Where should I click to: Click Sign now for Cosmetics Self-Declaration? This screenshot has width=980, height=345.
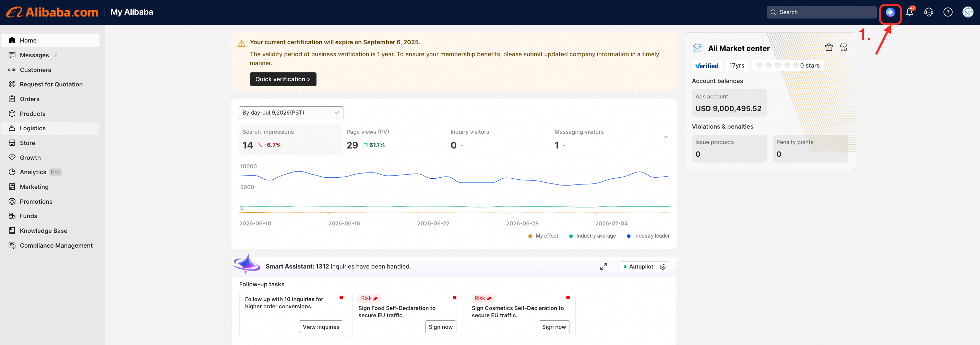(554, 327)
